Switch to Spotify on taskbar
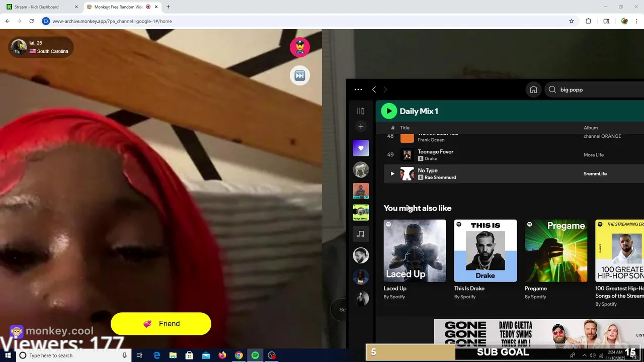Viewport: 644px width, 362px height. (x=256, y=355)
